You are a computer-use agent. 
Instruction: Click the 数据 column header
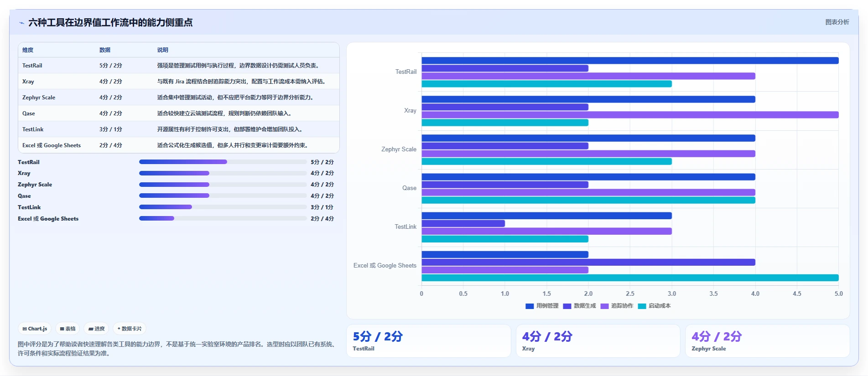pos(105,50)
